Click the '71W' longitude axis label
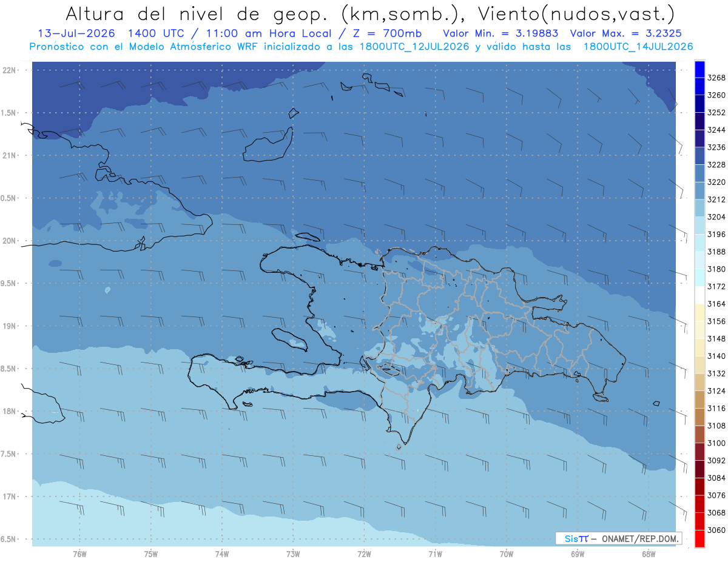This screenshot has height=562, width=728. point(435,554)
